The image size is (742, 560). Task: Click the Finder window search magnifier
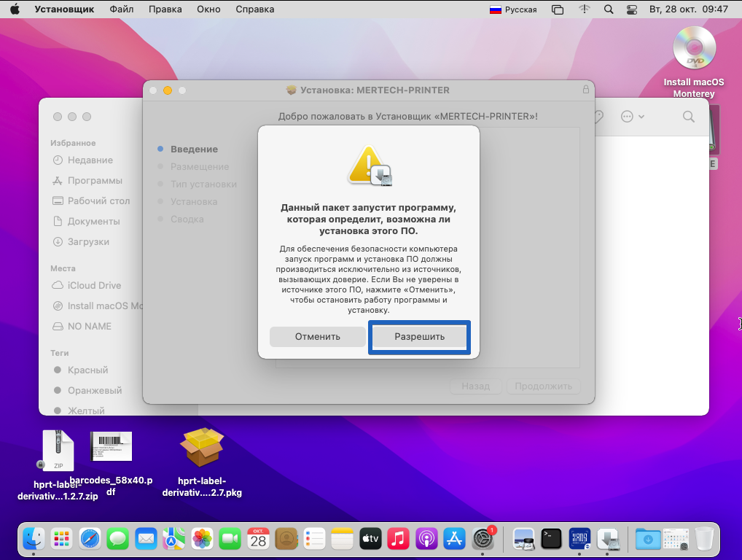(688, 117)
